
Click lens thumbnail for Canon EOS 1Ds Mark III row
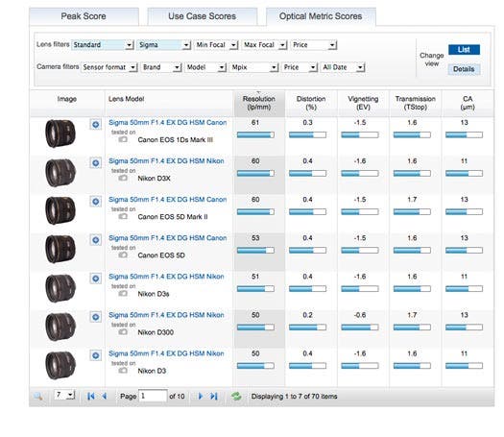60,134
